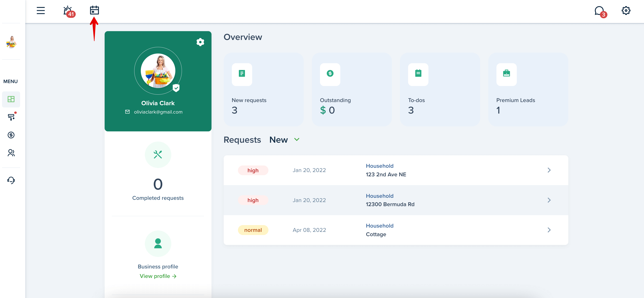Click the tools icon above Completed requests
The width and height of the screenshot is (644, 298).
[158, 155]
